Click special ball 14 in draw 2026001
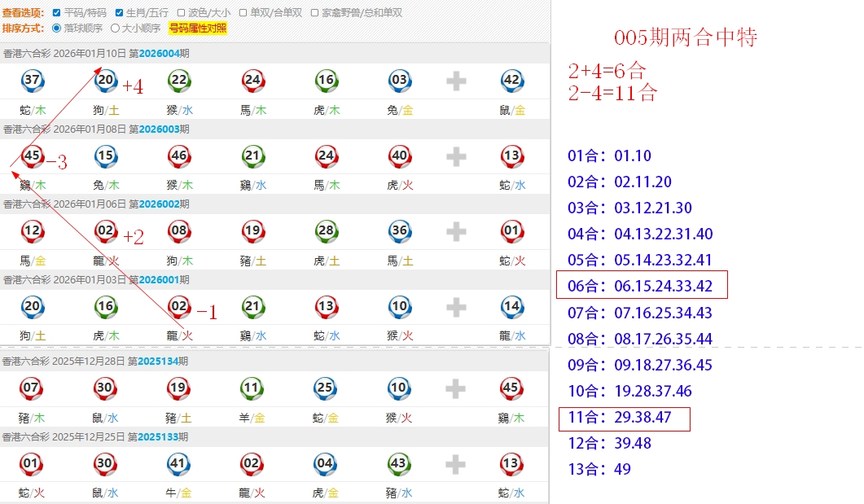864x504 pixels. point(512,307)
